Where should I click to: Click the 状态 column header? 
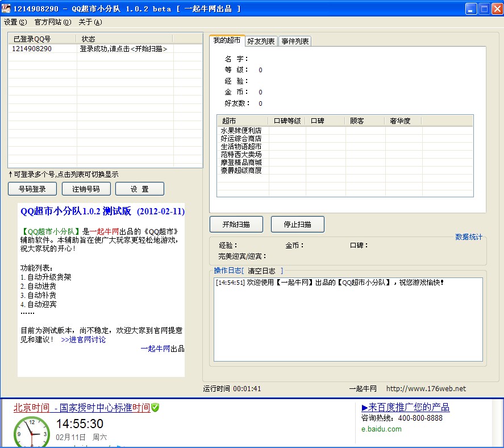(x=124, y=39)
